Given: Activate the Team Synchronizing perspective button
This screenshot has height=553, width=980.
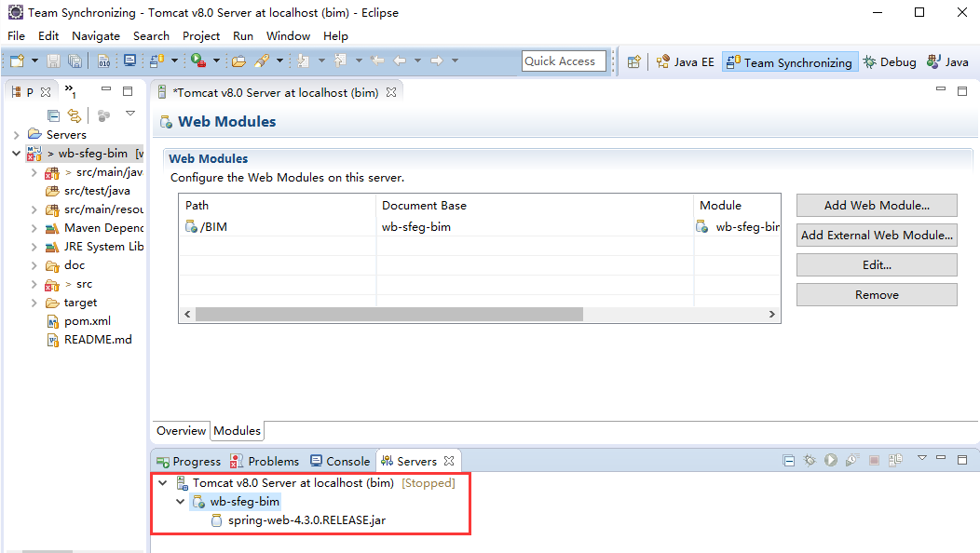Looking at the screenshot, I should point(788,62).
